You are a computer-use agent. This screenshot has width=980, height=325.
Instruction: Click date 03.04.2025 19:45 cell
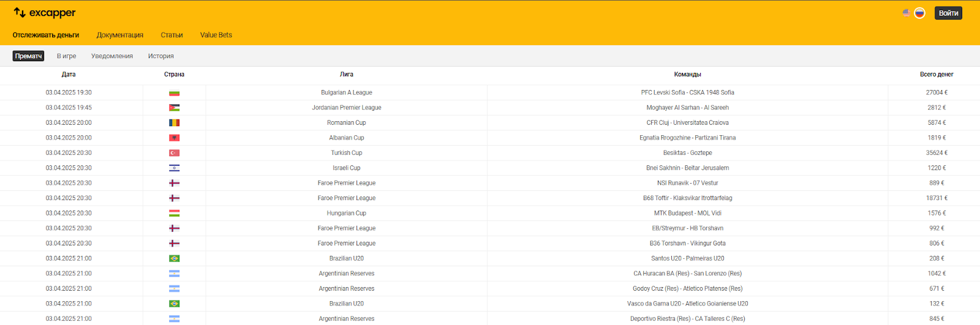click(69, 108)
